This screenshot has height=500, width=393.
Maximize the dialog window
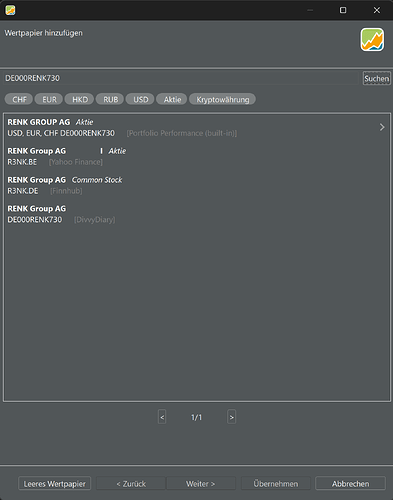tap(343, 10)
